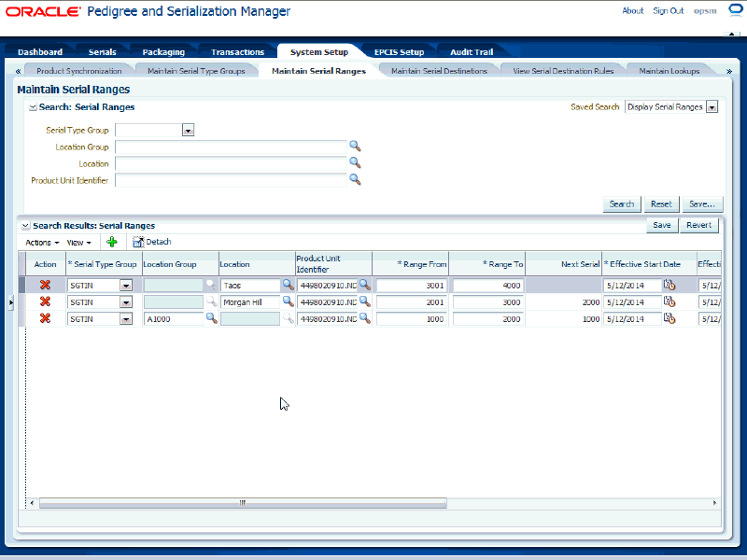The width and height of the screenshot is (747, 560).
Task: Switch to the Audit Trail tab
Action: (x=472, y=52)
